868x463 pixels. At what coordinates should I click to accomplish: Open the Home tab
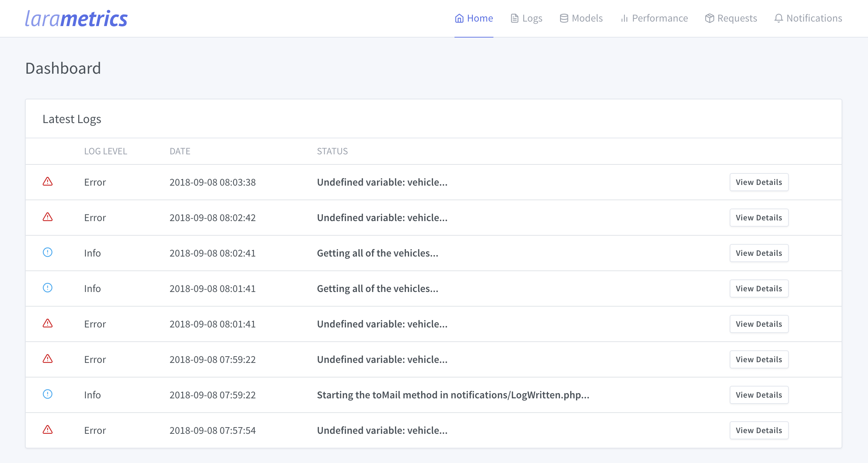pyautogui.click(x=474, y=18)
